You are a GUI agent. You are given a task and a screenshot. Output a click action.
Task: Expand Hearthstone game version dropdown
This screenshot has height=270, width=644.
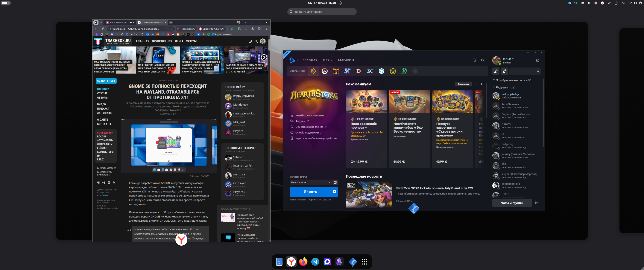tap(310, 182)
